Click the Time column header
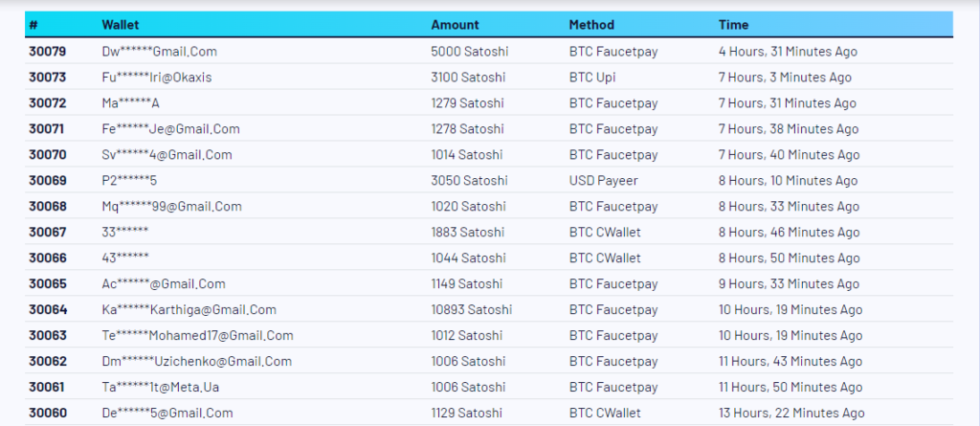 (x=733, y=25)
